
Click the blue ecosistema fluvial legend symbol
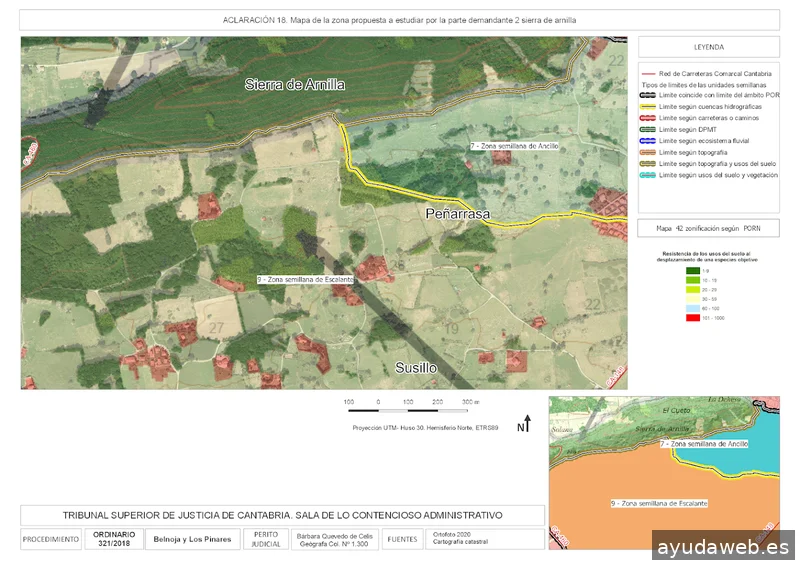pyautogui.click(x=648, y=141)
